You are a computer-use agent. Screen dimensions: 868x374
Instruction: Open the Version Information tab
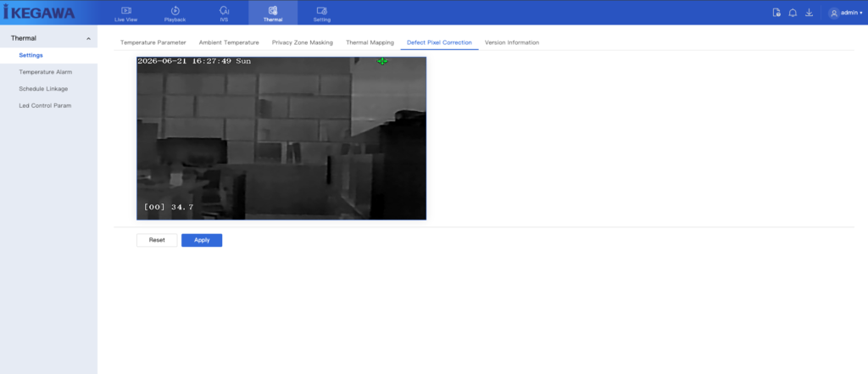[x=512, y=42]
